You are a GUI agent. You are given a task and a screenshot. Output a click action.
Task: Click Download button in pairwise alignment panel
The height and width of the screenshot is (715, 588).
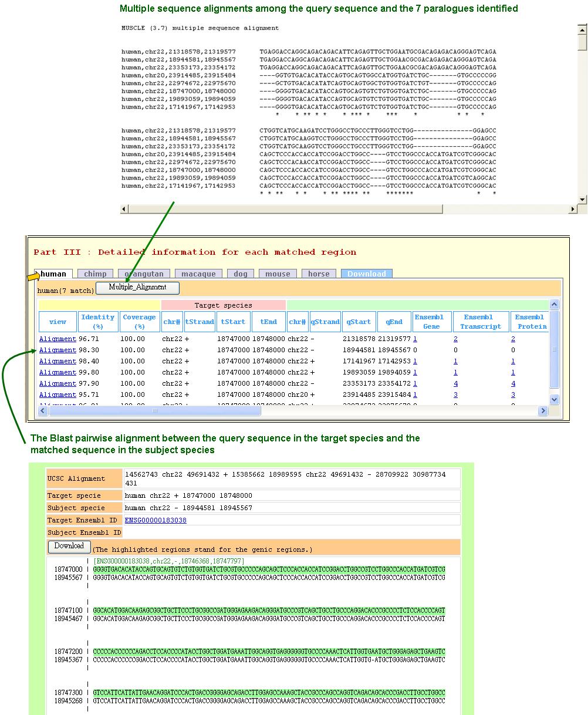click(69, 547)
